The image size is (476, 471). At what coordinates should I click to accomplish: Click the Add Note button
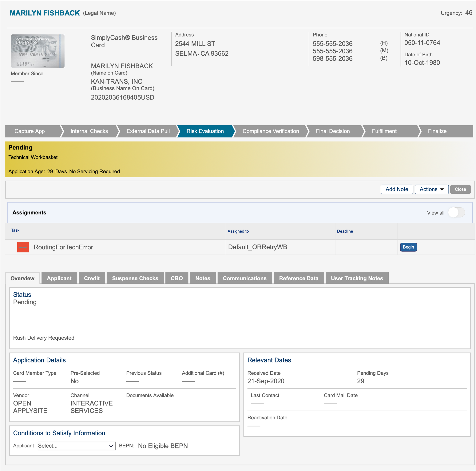[x=397, y=189]
